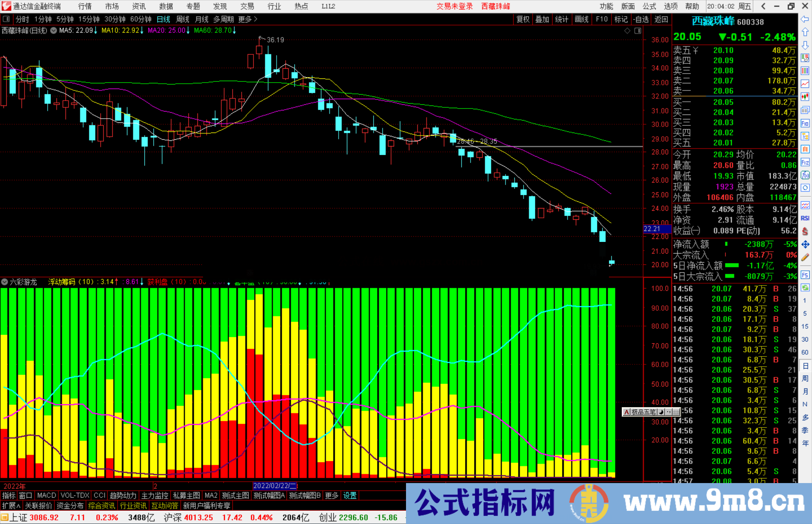812x524 pixels.
Task: Click the F10 company info sidebar icon
Action: click(x=805, y=123)
